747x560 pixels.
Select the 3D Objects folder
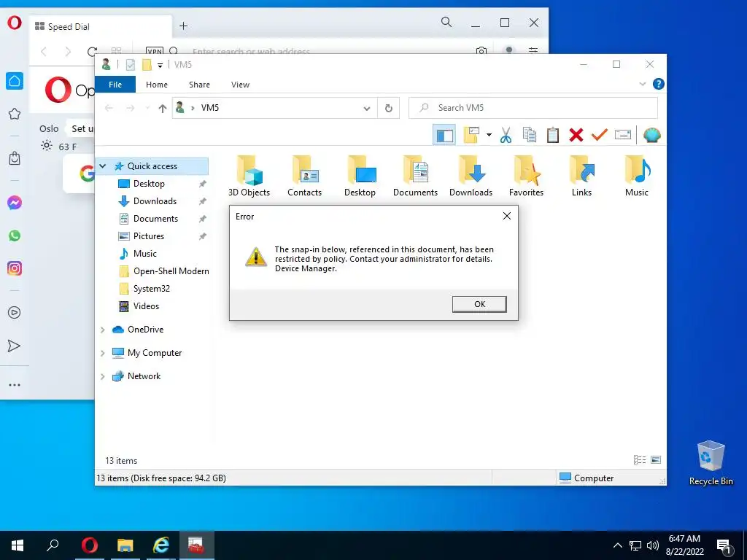[249, 176]
